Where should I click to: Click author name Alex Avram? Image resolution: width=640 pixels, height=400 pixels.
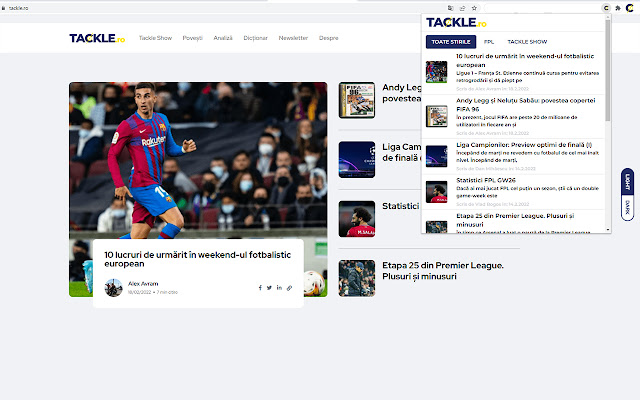143,284
